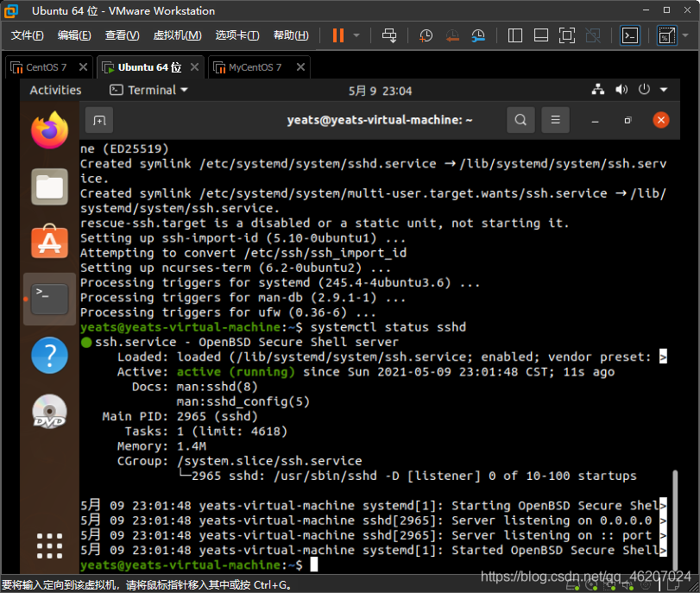
Task: Send Ctrl+Alt+Del to virtual machine
Action: (x=388, y=35)
